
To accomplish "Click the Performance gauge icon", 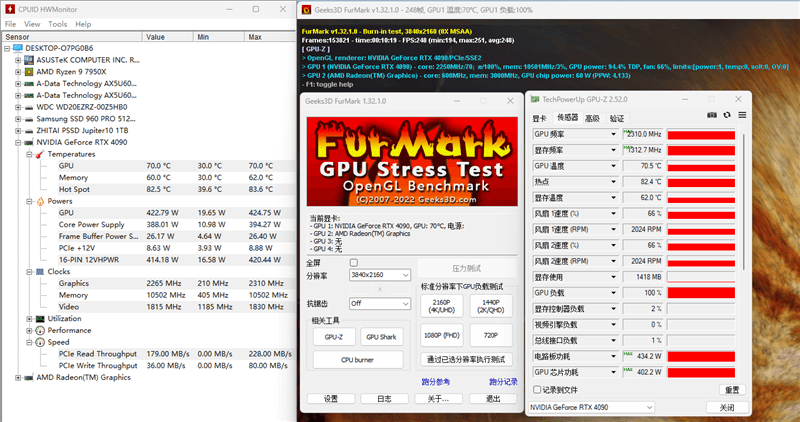I will [x=40, y=330].
